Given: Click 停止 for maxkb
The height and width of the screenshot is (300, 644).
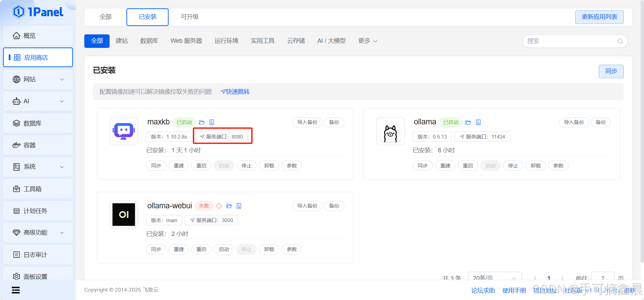Looking at the screenshot, I should 246,166.
